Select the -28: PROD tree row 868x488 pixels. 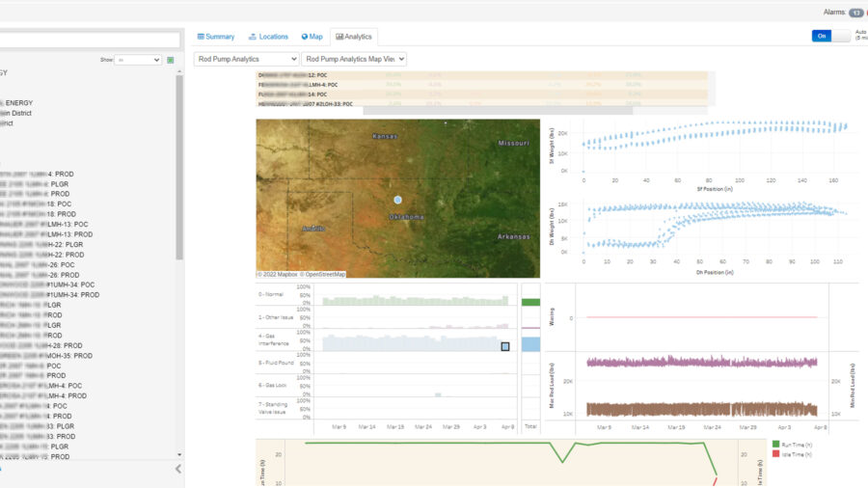click(41, 345)
